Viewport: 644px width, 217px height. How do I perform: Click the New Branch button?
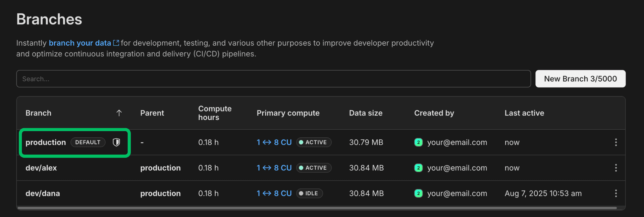[x=580, y=79]
